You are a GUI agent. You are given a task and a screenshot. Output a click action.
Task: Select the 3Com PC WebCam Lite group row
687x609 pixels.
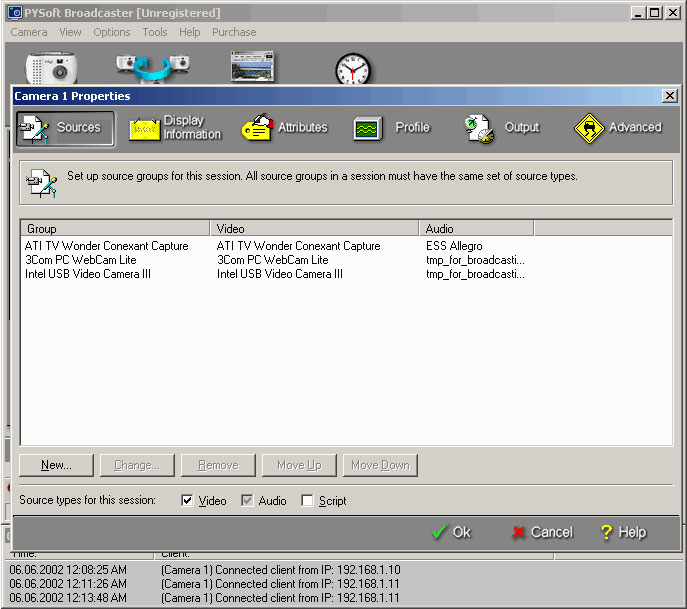pyautogui.click(x=81, y=260)
